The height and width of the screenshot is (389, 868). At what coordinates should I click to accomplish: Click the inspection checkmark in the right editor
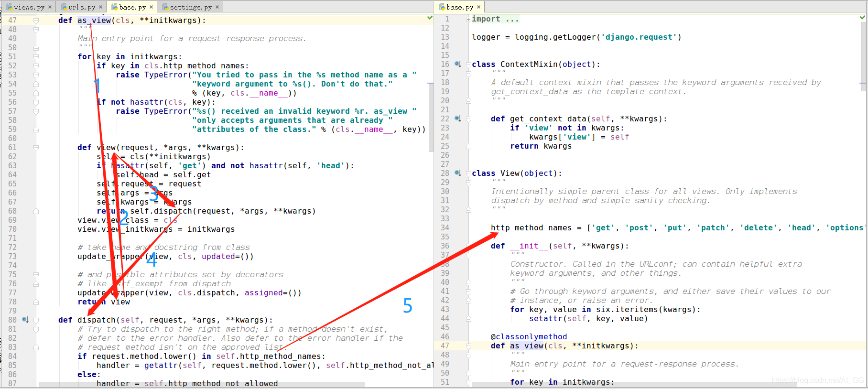coord(862,18)
